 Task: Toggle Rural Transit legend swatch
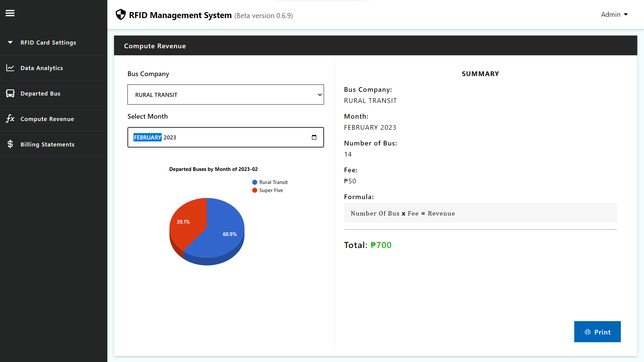tap(255, 182)
